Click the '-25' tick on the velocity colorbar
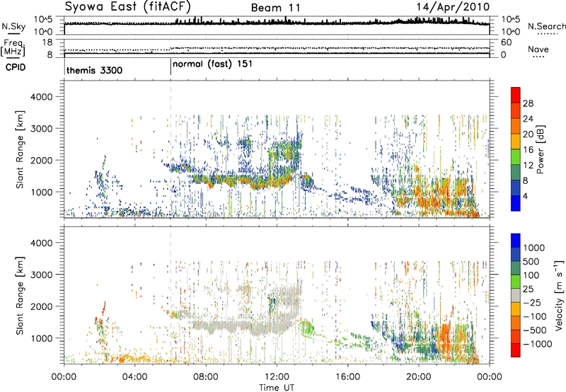566x392 pixels. tap(532, 302)
